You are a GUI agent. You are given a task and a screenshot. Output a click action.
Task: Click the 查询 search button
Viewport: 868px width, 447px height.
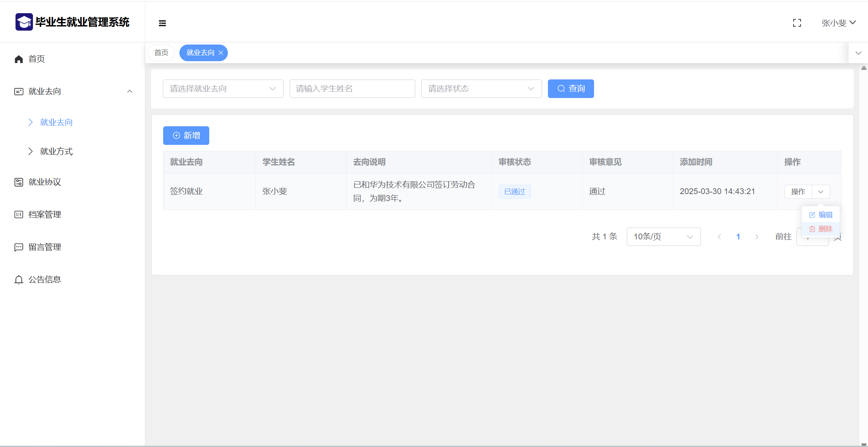(570, 89)
